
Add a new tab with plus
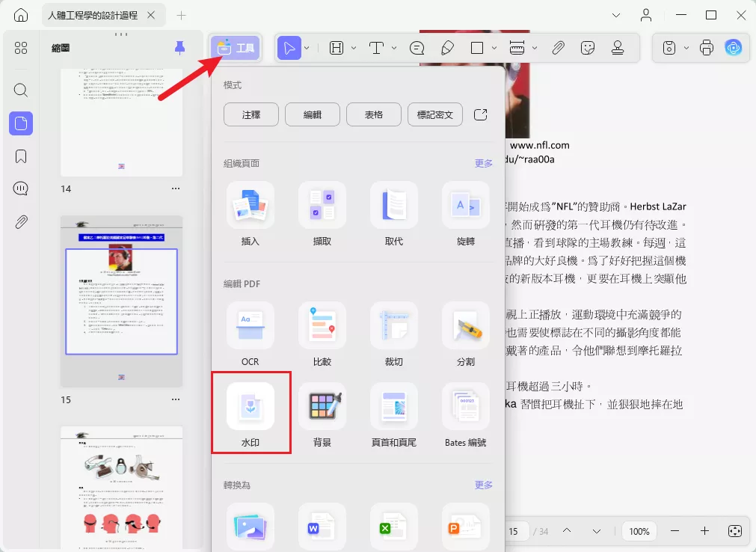(181, 16)
